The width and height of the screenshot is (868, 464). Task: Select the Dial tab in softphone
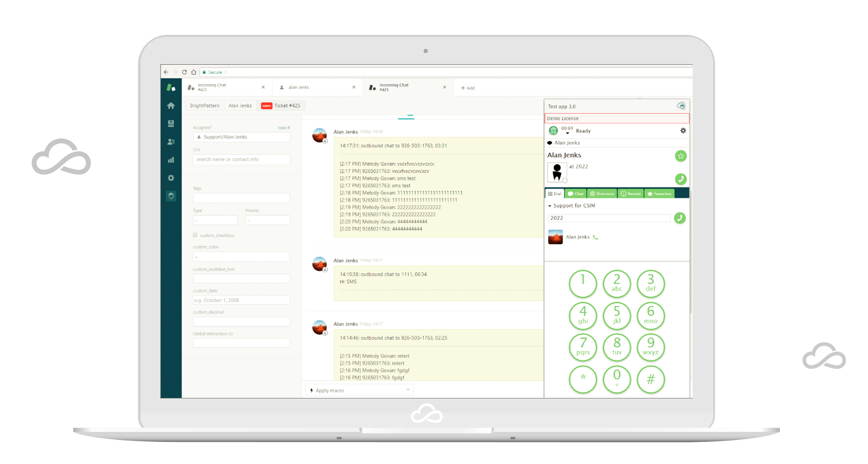554,194
